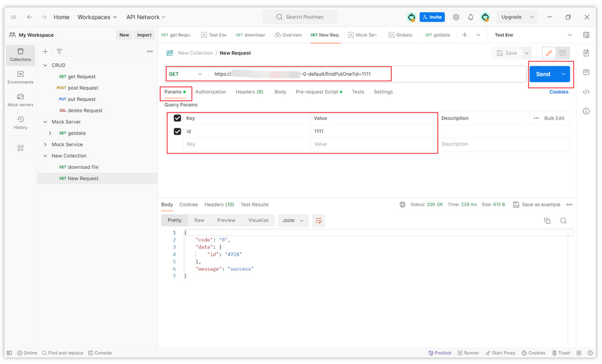
Task: Open configure workspace sidebar icon
Action: click(20, 148)
